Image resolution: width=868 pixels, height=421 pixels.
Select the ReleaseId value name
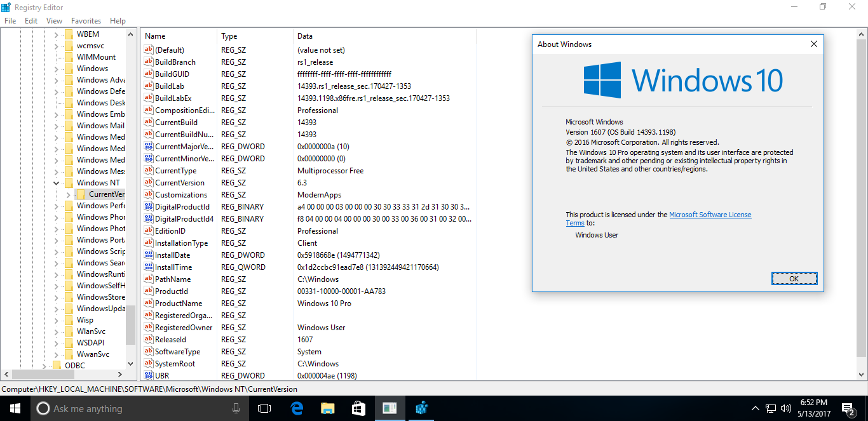coord(171,340)
